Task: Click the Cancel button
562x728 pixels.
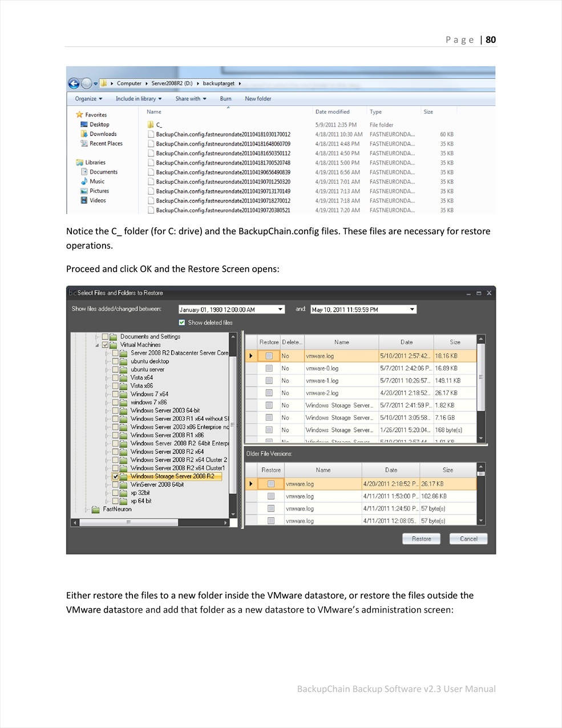Action: click(468, 538)
